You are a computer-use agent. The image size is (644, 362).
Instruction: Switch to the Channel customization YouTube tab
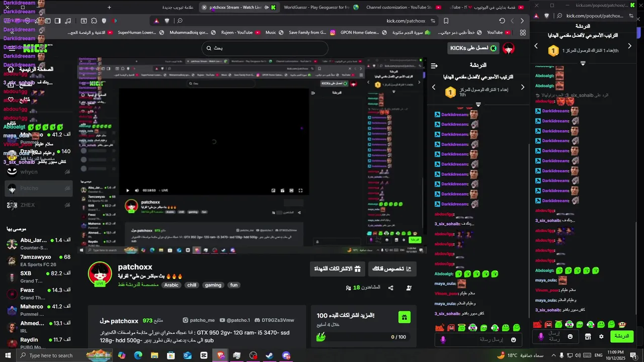point(404,7)
